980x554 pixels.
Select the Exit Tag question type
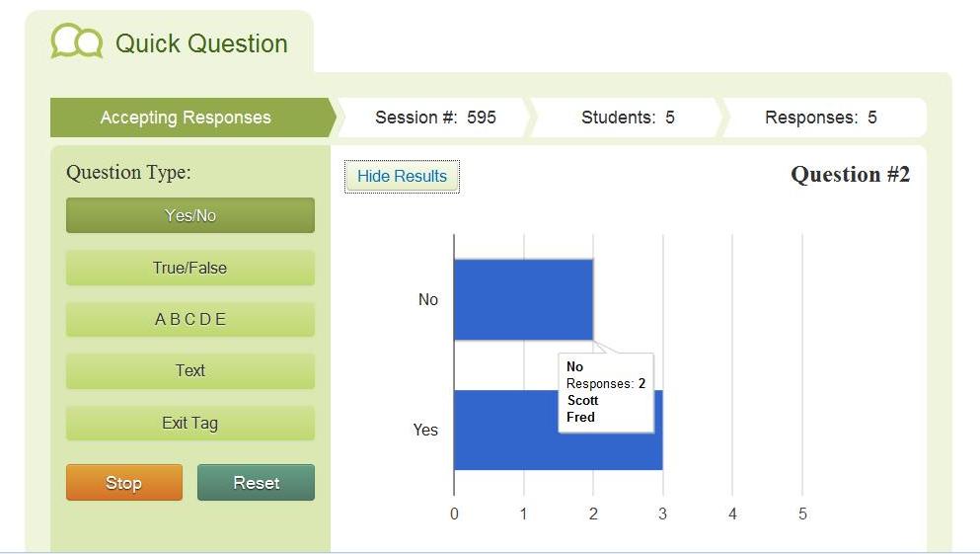pos(190,423)
